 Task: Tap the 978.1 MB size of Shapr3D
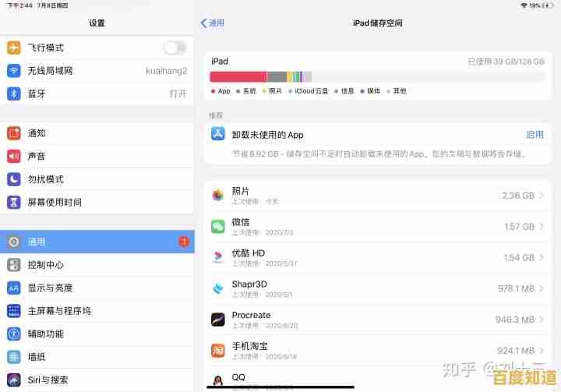coord(516,288)
